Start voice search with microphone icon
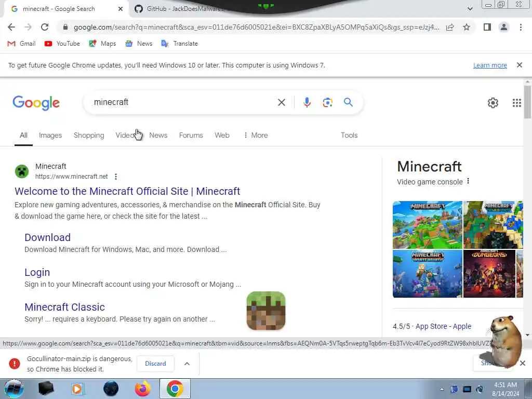 click(x=307, y=102)
